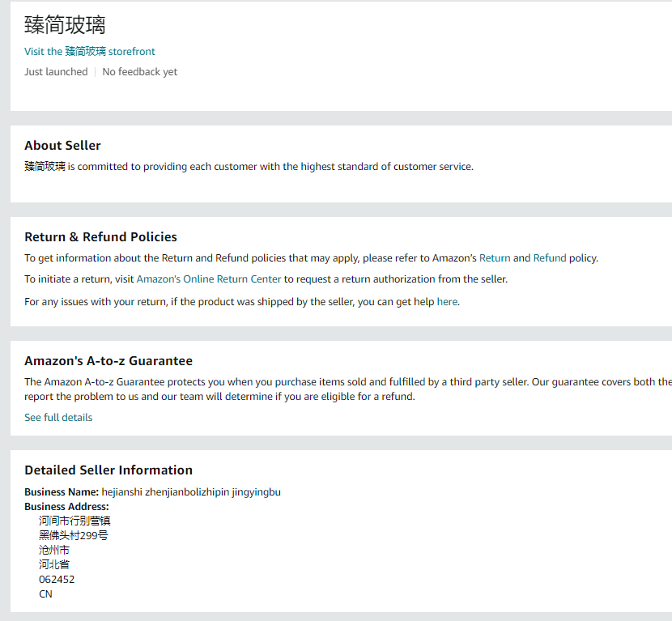
Task: Click the 沧州市 city address line
Action: coord(54,551)
